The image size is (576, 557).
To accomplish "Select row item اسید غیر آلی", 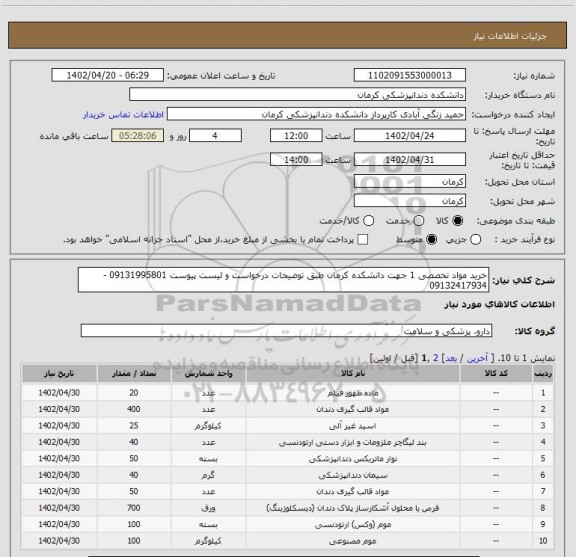I will pos(353,426).
